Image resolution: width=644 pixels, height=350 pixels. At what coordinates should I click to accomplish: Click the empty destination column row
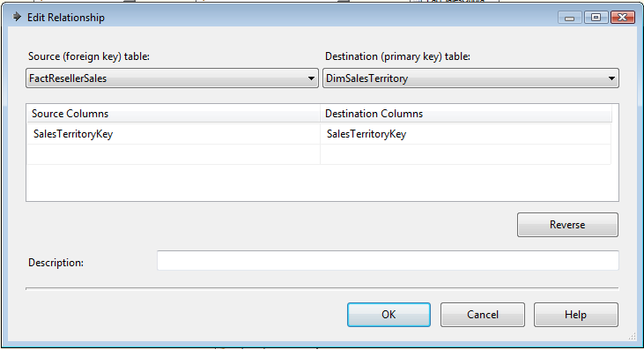[x=465, y=154]
